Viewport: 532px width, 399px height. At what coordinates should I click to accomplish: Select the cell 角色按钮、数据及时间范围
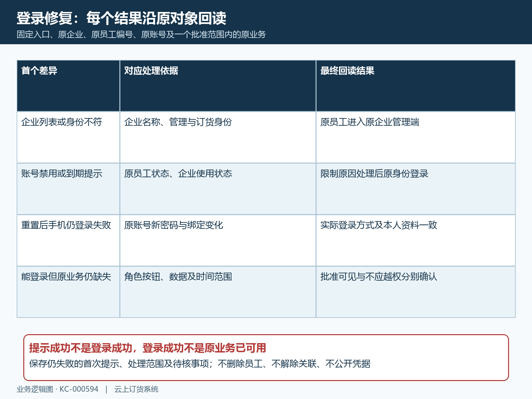pos(218,292)
